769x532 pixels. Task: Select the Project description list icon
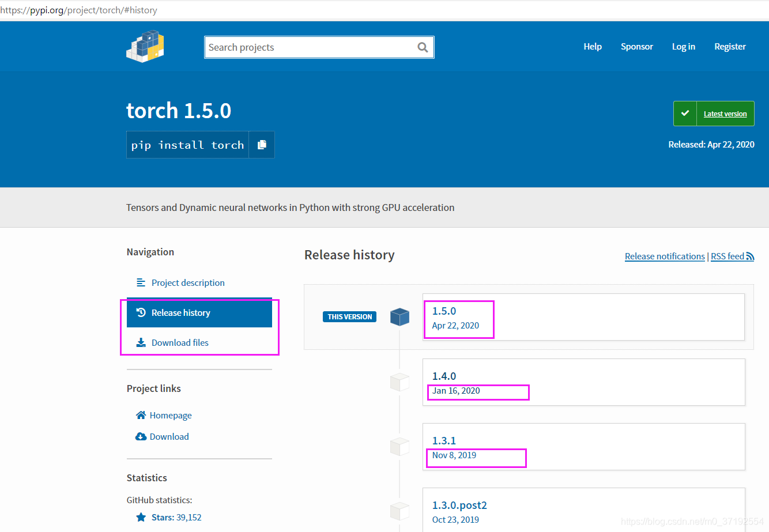[x=140, y=282]
